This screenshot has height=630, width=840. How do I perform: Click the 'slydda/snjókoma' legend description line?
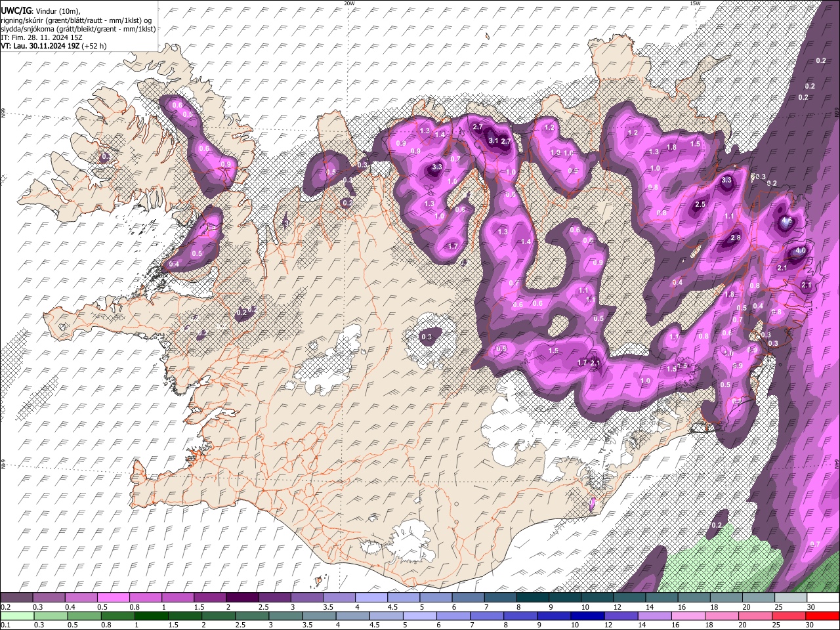(78, 29)
